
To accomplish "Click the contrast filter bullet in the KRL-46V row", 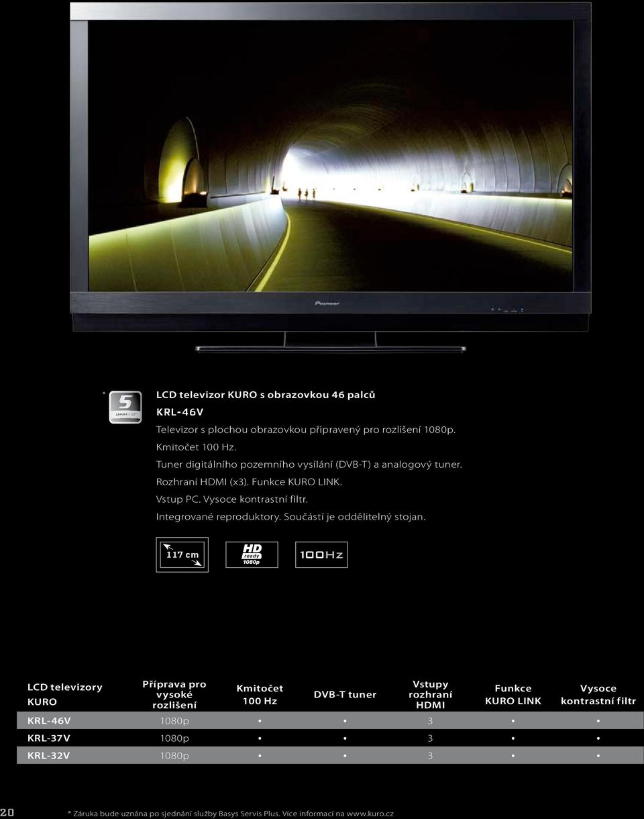I will tap(598, 721).
